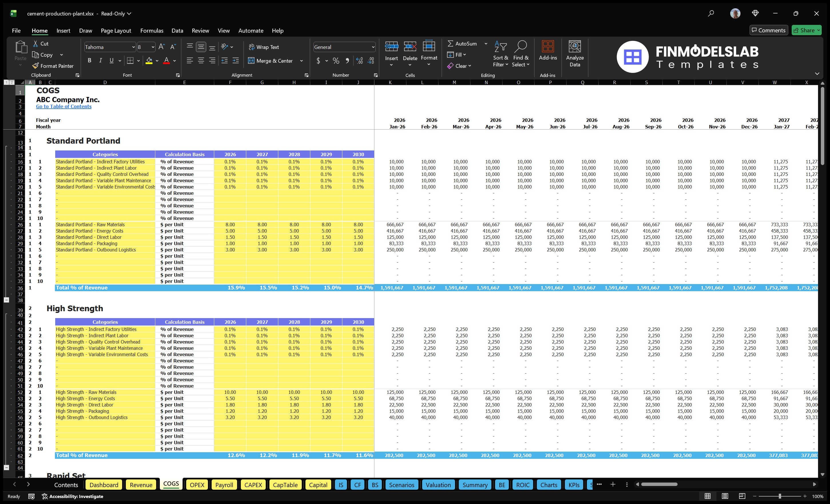The image size is (830, 504).
Task: Click the horizontal scrollbar thumb
Action: [659, 485]
